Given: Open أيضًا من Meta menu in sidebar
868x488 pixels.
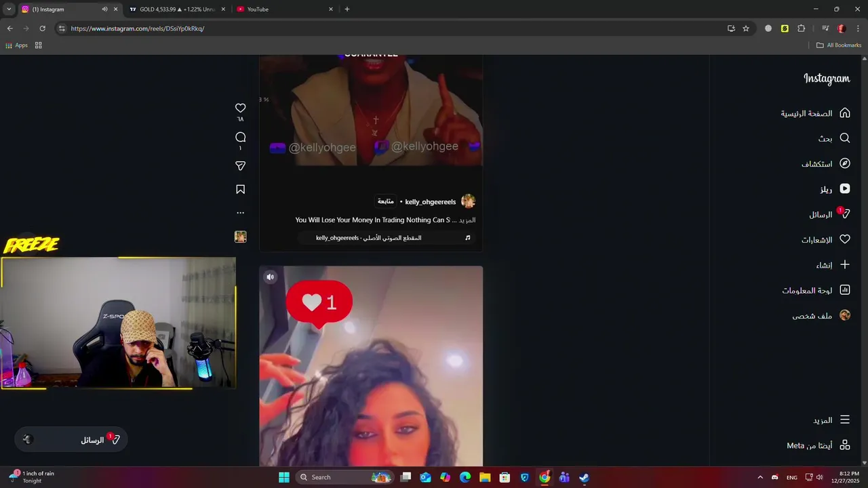Looking at the screenshot, I should point(818,445).
